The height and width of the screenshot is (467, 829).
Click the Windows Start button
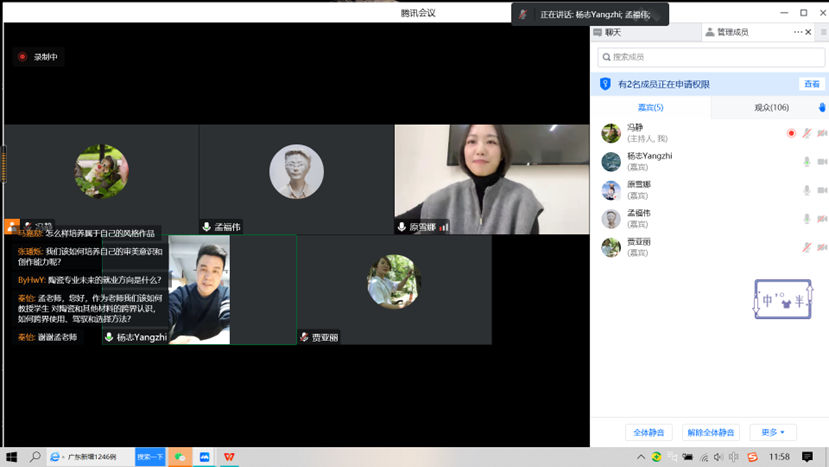[x=11, y=457]
